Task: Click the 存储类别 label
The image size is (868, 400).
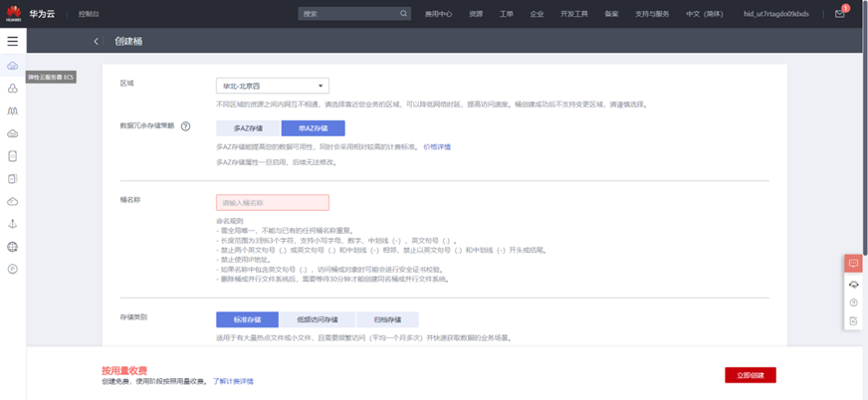Action: point(133,317)
